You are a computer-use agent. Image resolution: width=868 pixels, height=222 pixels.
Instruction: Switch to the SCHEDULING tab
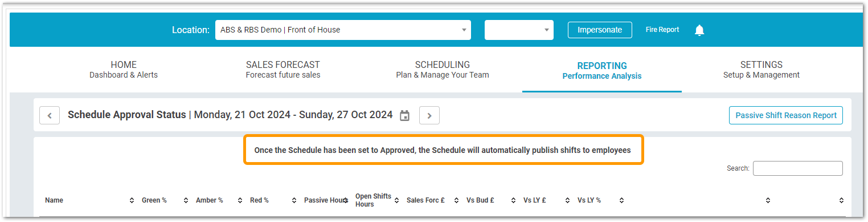[x=443, y=70]
